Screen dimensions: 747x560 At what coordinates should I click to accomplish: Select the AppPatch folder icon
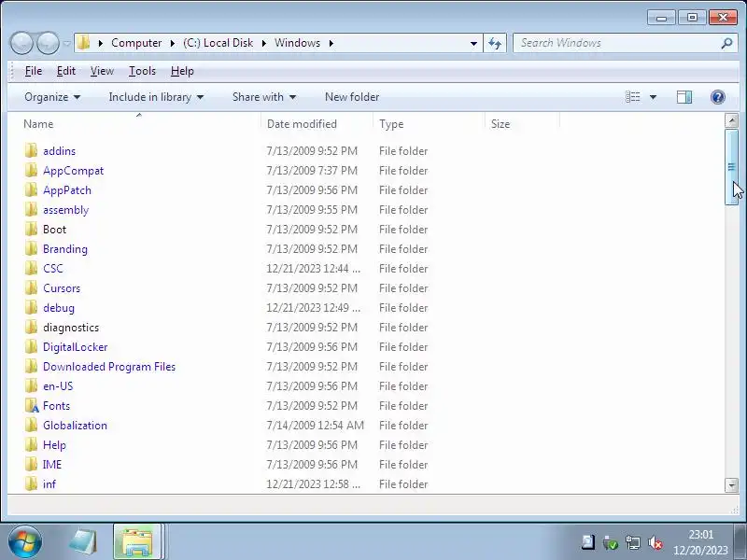31,190
